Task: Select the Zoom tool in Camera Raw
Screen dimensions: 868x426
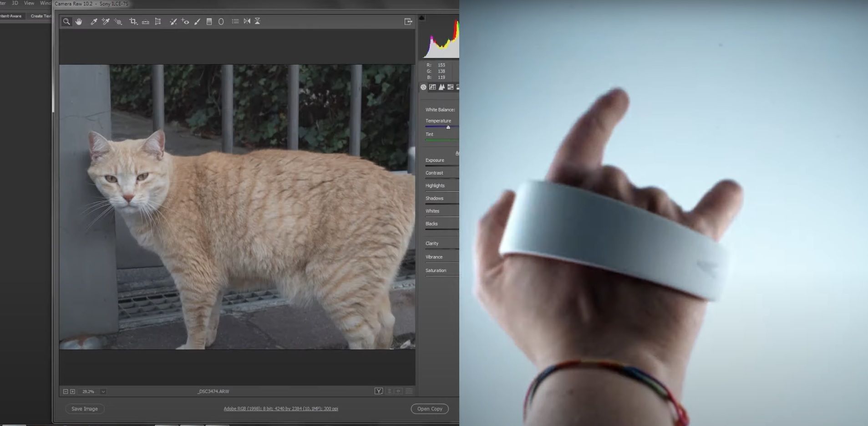Action: 66,21
